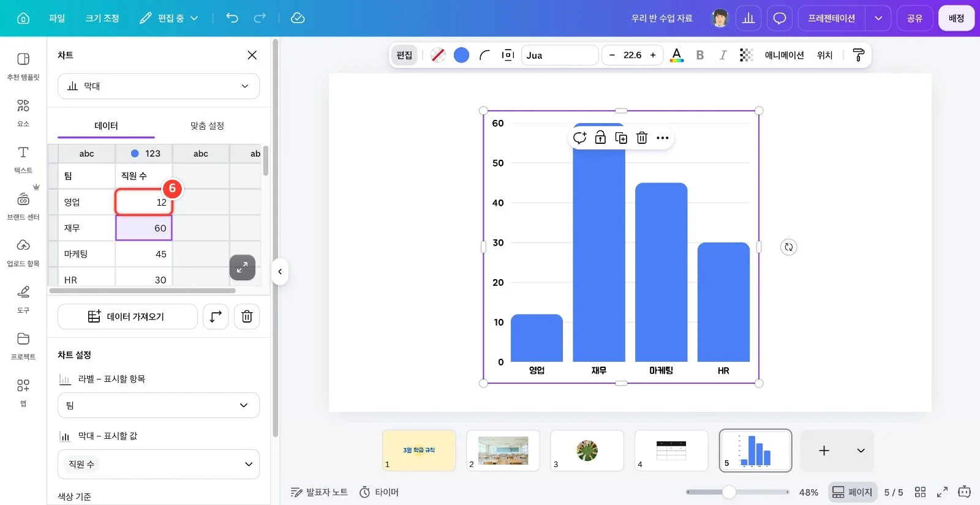Open the label field dropdown (팀)
Screen dimensions: 980x505
click(x=159, y=405)
